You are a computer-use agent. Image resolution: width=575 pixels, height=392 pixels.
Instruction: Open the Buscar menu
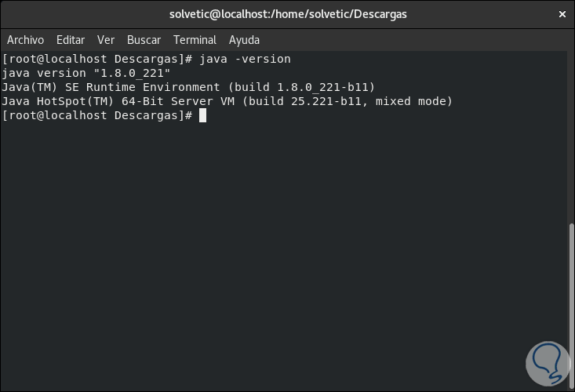tap(144, 40)
